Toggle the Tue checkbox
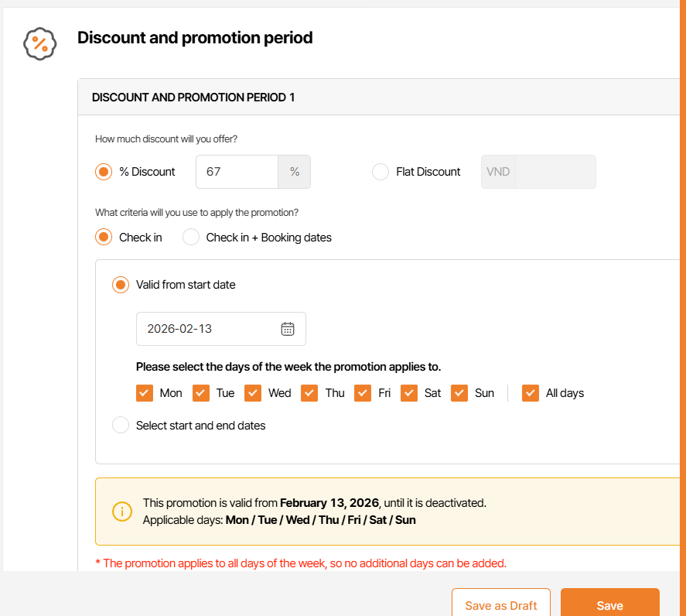686x616 pixels. pos(201,393)
